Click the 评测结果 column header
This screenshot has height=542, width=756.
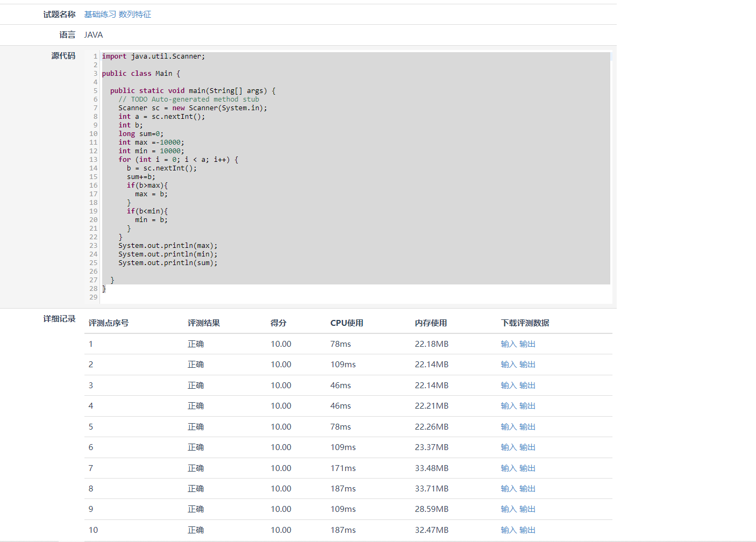coord(203,323)
